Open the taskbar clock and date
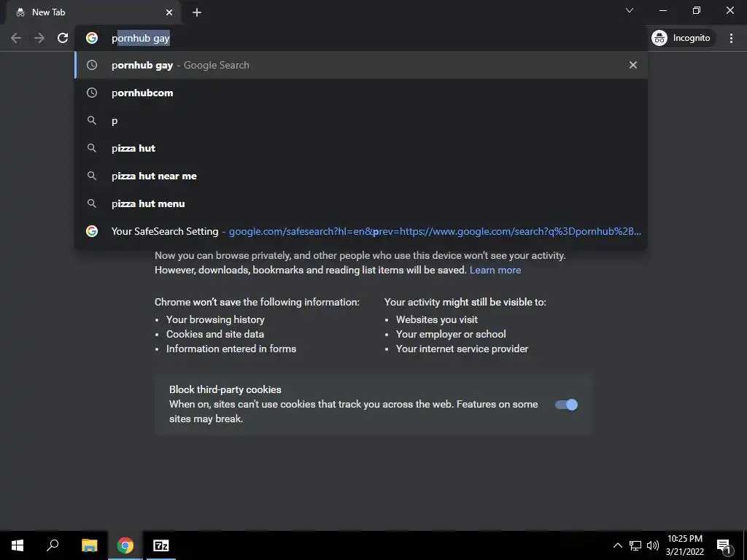Screen dimensions: 747x560 tap(684, 545)
